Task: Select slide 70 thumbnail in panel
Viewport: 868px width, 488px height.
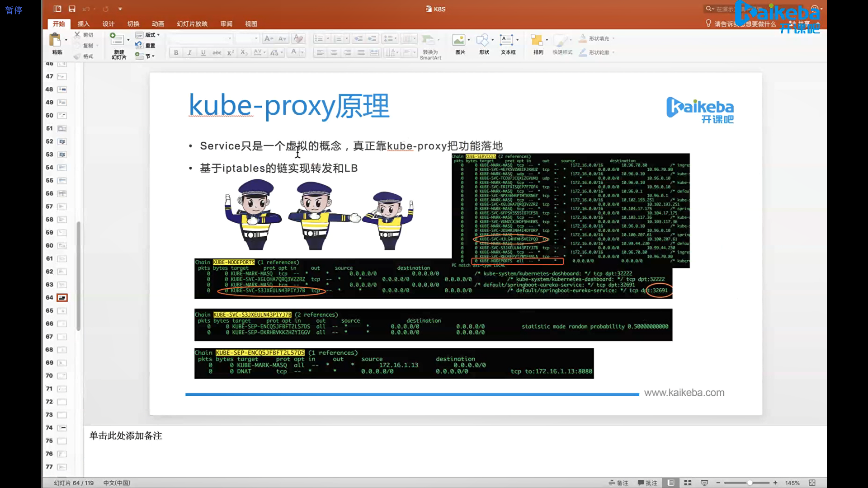Action: (62, 375)
